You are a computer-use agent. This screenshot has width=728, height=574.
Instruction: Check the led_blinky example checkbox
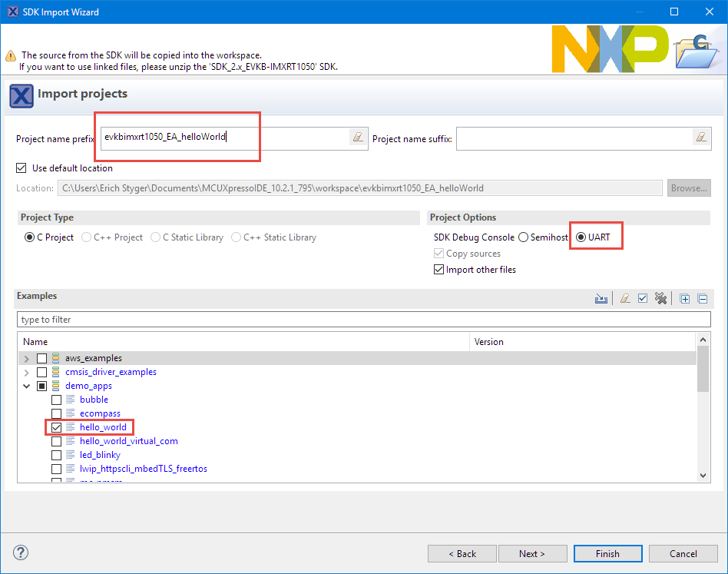[57, 455]
